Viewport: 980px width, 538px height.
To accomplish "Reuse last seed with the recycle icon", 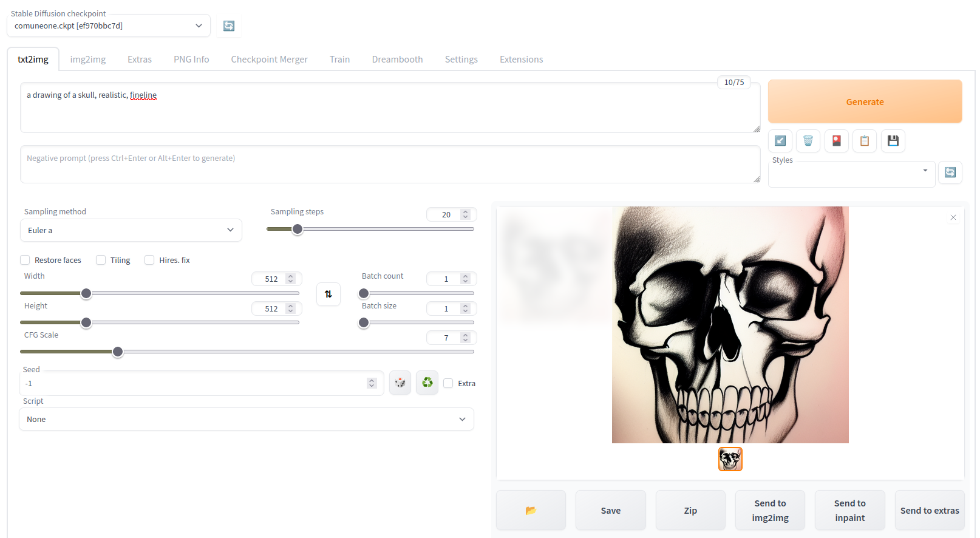I will point(427,383).
